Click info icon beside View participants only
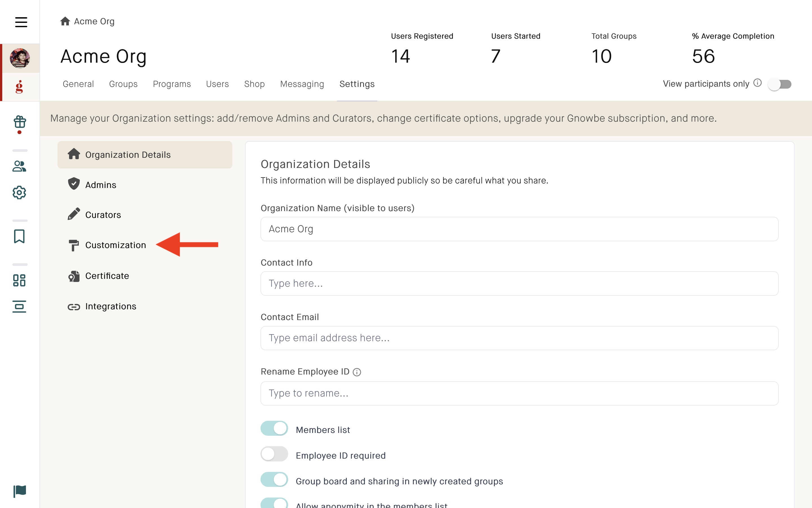Viewport: 812px width, 508px height. coord(758,83)
